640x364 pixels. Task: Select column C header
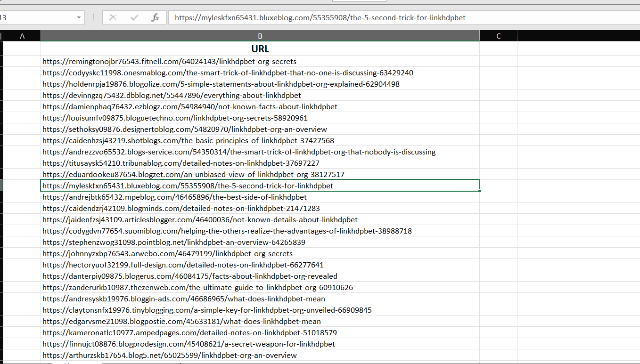498,36
